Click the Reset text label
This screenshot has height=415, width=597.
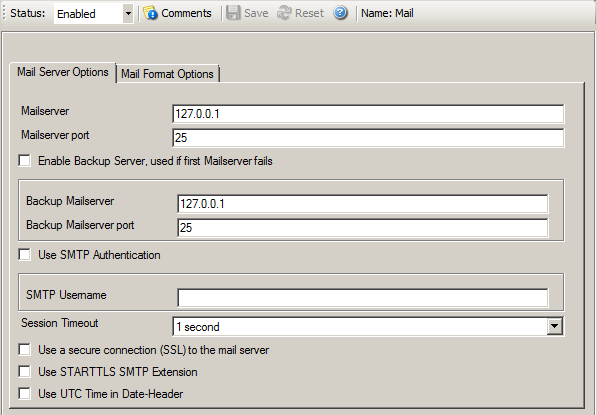pos(309,13)
